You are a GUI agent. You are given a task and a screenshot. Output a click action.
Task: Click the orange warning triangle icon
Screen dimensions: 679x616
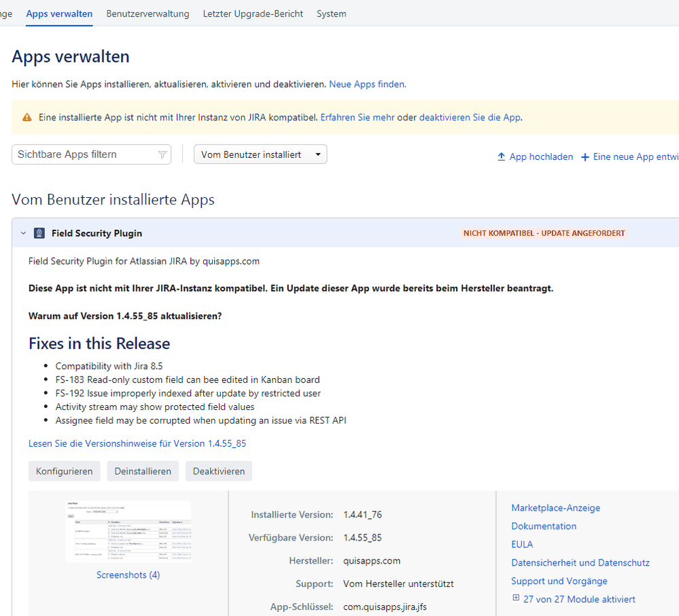27,118
